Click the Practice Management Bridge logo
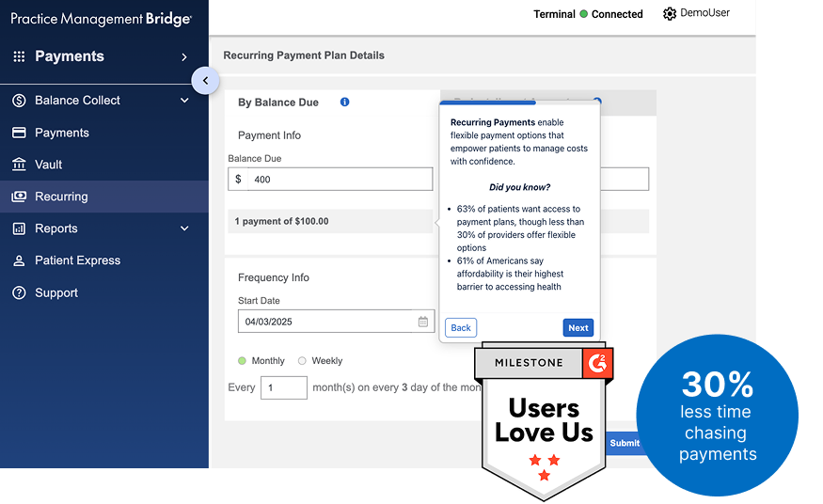823x504 pixels. pyautogui.click(x=102, y=19)
